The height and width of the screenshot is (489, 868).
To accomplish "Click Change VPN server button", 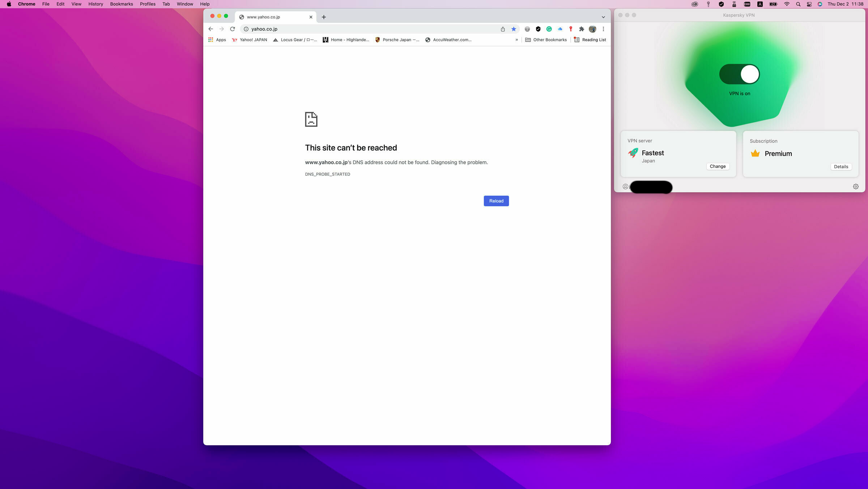I will [x=718, y=166].
